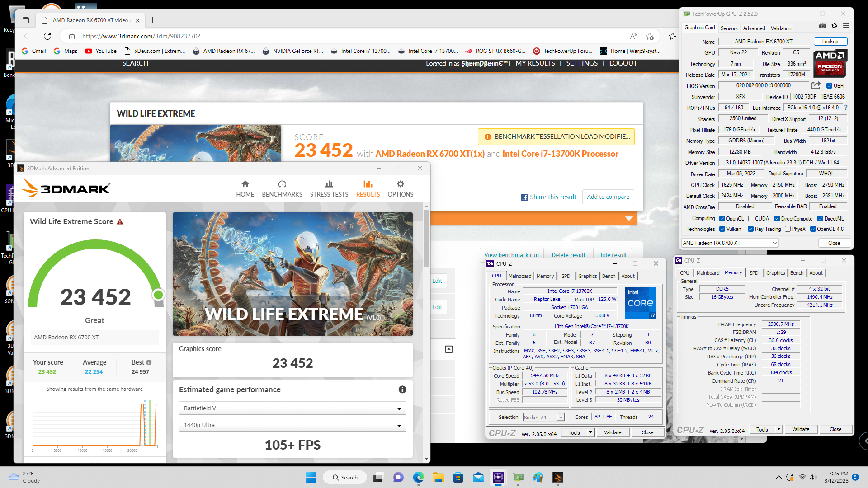Click browser back arrow
Image resolution: width=868 pixels, height=488 pixels.
point(28,36)
